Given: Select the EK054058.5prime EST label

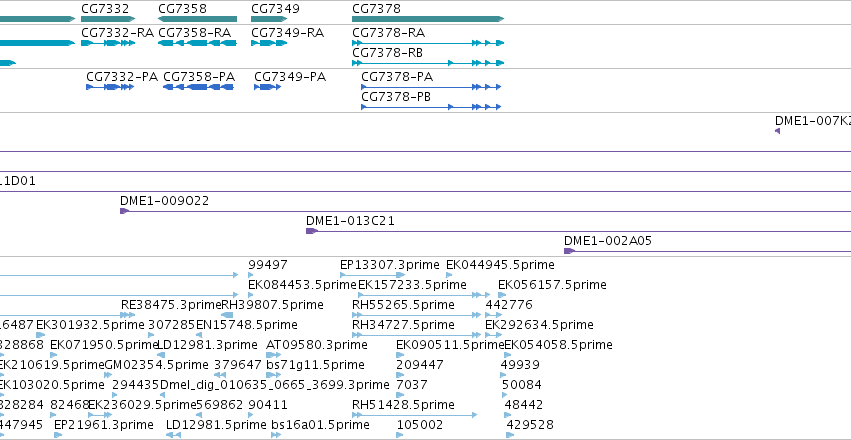Looking at the screenshot, I should (558, 345).
